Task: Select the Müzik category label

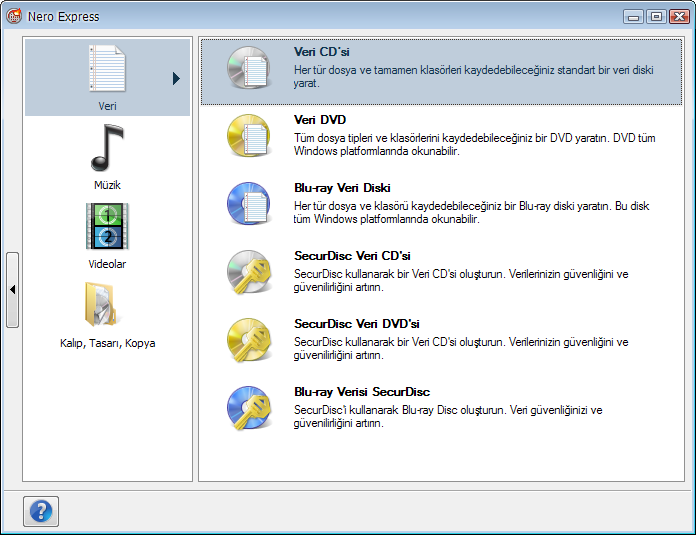Action: pyautogui.click(x=107, y=185)
